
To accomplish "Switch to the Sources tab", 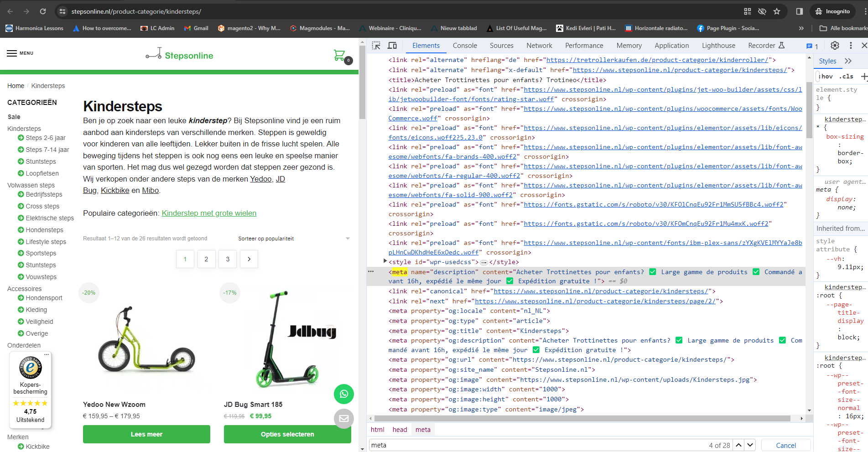I will click(x=501, y=46).
